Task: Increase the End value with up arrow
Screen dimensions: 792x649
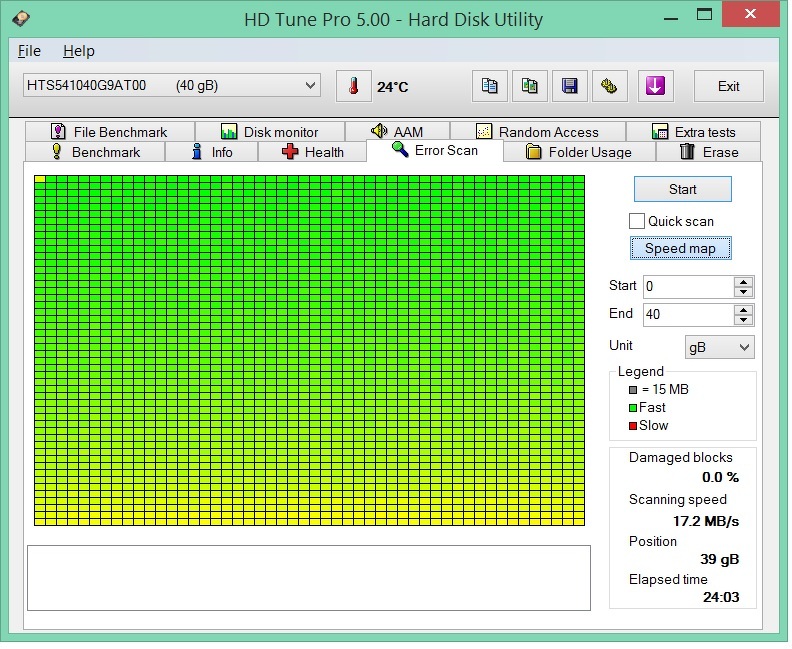Action: (744, 309)
